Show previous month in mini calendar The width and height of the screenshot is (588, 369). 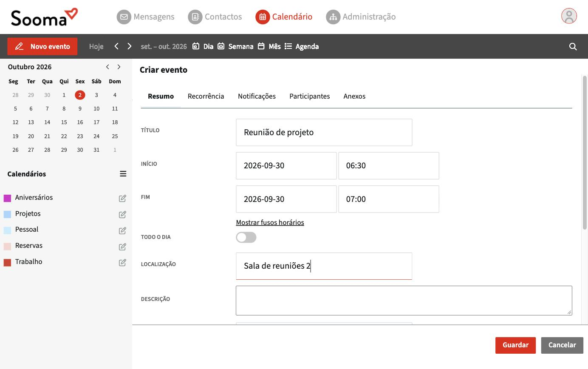click(x=107, y=67)
